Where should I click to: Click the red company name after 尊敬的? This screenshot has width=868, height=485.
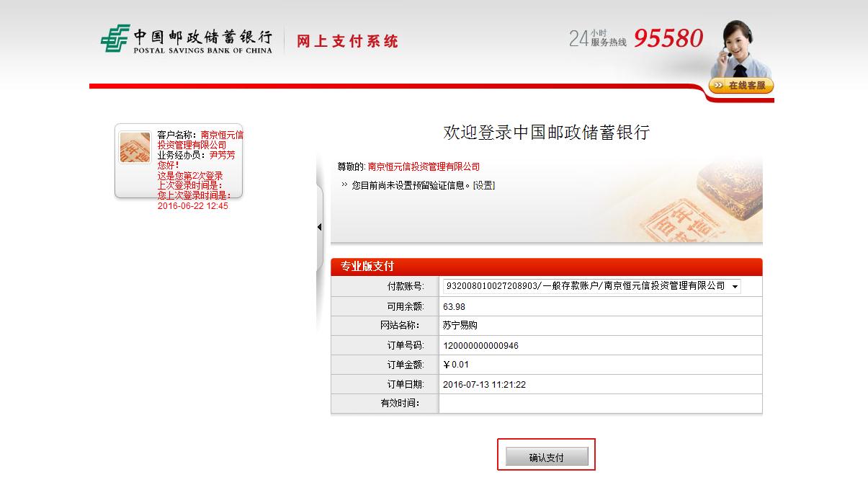click(424, 167)
